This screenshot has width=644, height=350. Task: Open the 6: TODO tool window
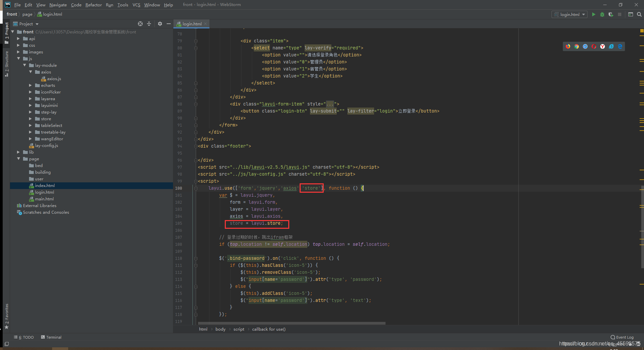coord(24,337)
